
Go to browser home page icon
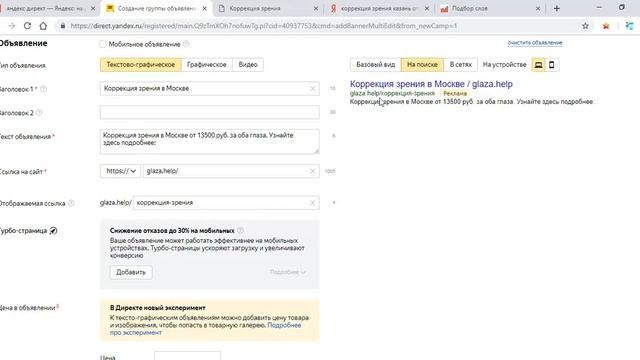pyautogui.click(x=43, y=26)
